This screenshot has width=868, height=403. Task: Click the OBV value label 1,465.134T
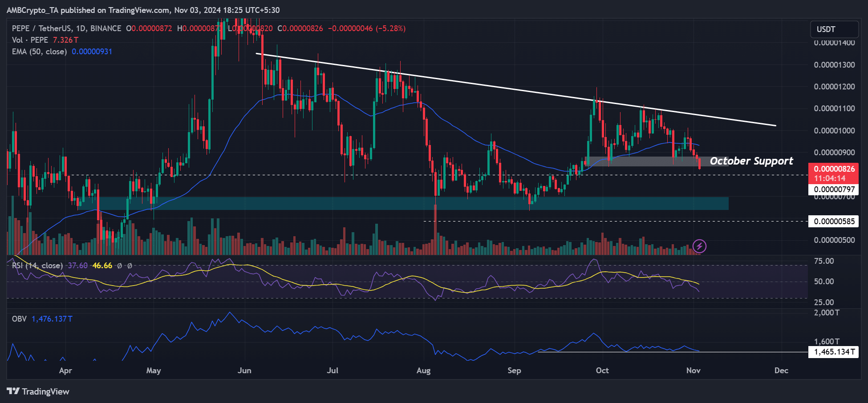(833, 352)
